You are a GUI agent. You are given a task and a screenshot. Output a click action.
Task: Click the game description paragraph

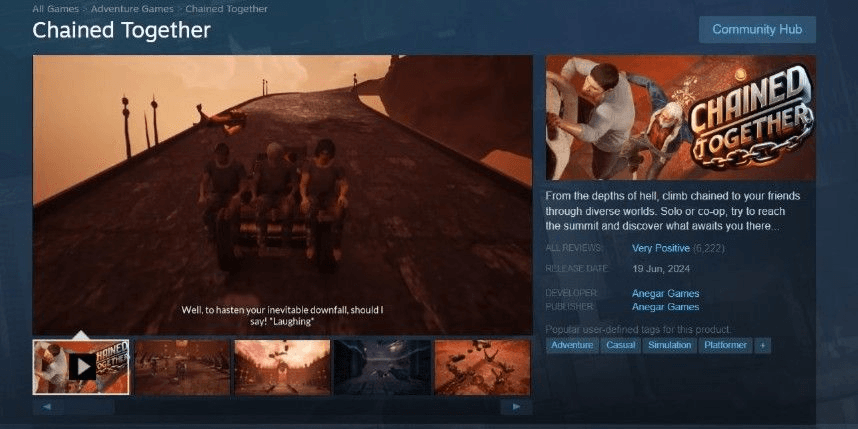coord(673,211)
